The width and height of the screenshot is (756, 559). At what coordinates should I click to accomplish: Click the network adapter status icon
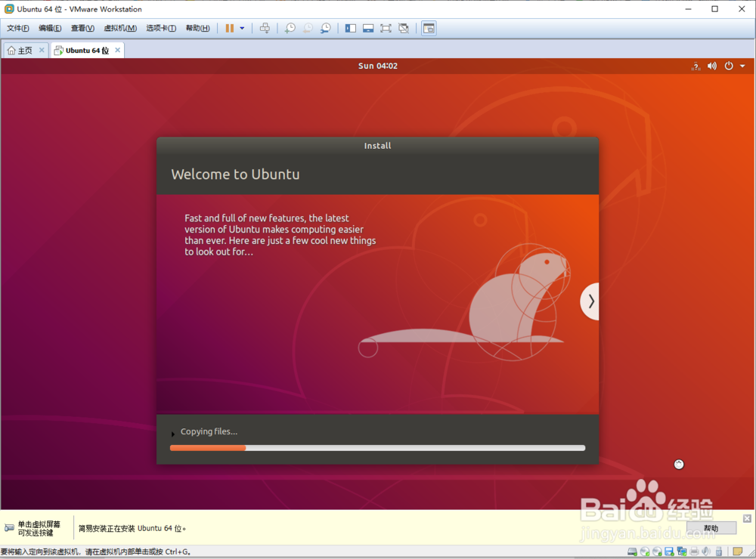tap(682, 551)
